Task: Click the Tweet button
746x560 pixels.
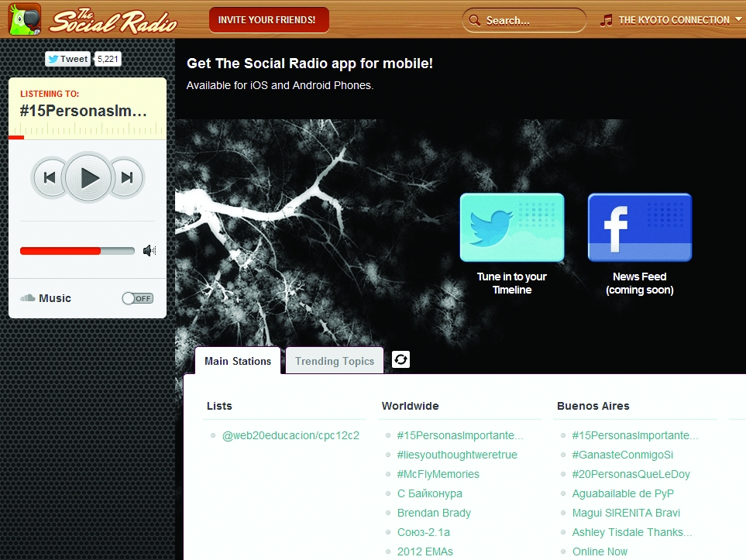Action: [x=68, y=59]
